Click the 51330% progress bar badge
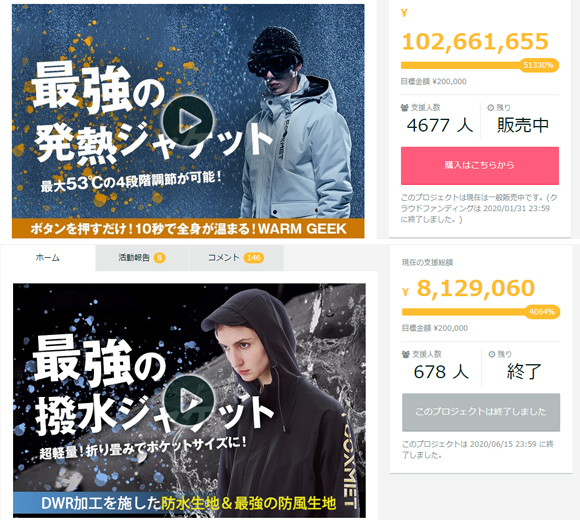The height and width of the screenshot is (520, 580). (x=539, y=65)
